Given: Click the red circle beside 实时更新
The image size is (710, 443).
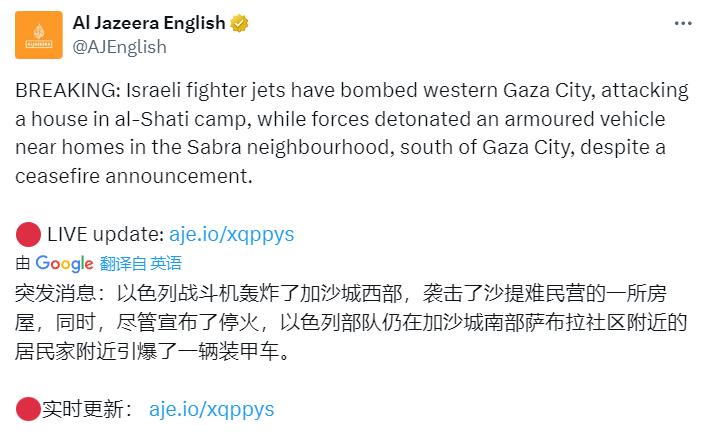Looking at the screenshot, I should pyautogui.click(x=27, y=409).
